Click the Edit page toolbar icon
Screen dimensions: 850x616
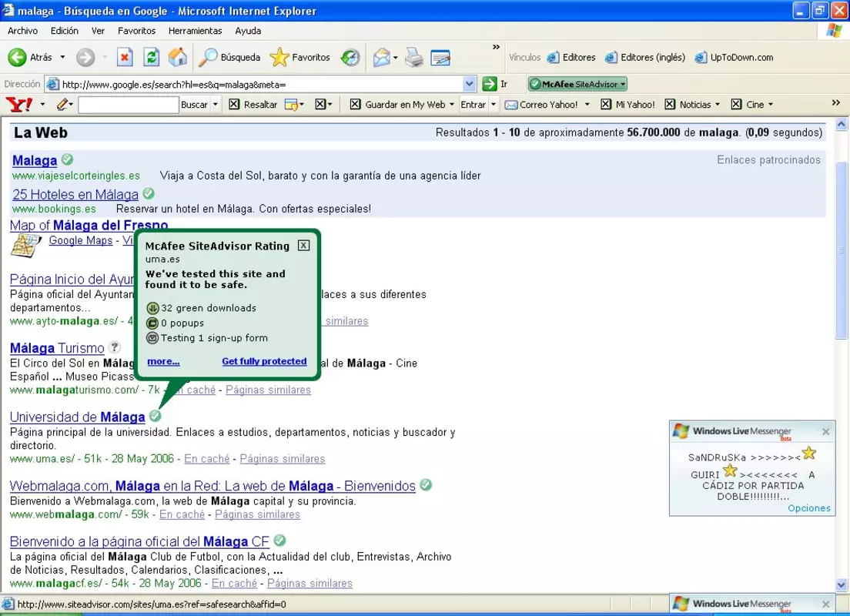(440, 57)
